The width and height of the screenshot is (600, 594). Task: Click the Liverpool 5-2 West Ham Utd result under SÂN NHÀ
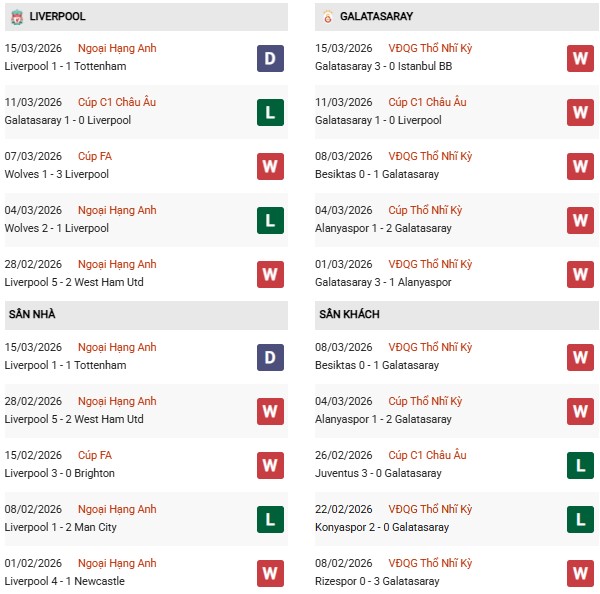(x=74, y=419)
